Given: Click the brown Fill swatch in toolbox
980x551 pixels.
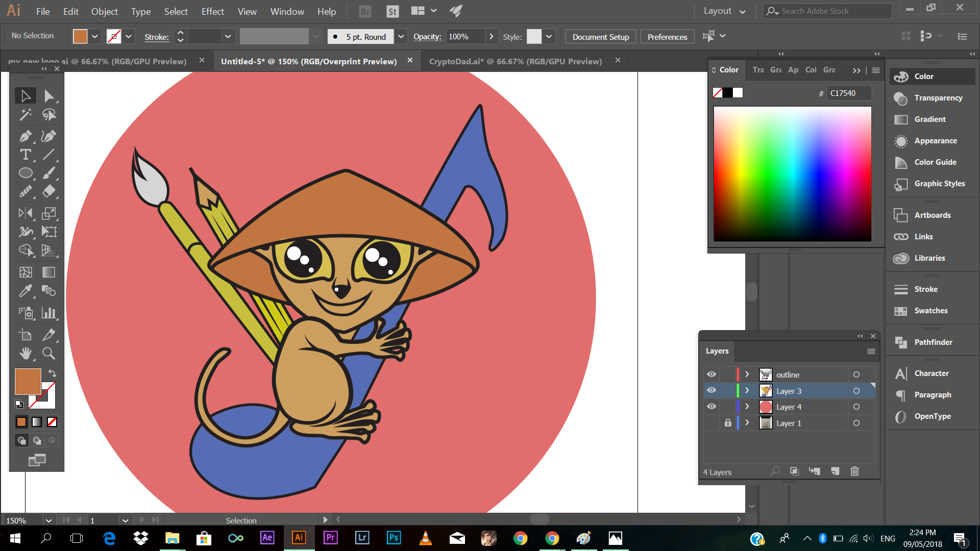Looking at the screenshot, I should pos(28,381).
